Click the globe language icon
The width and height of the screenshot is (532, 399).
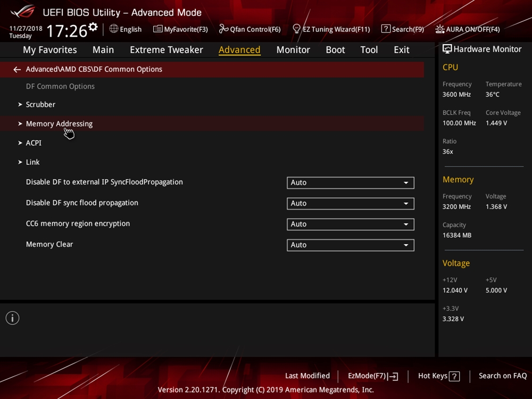point(114,29)
